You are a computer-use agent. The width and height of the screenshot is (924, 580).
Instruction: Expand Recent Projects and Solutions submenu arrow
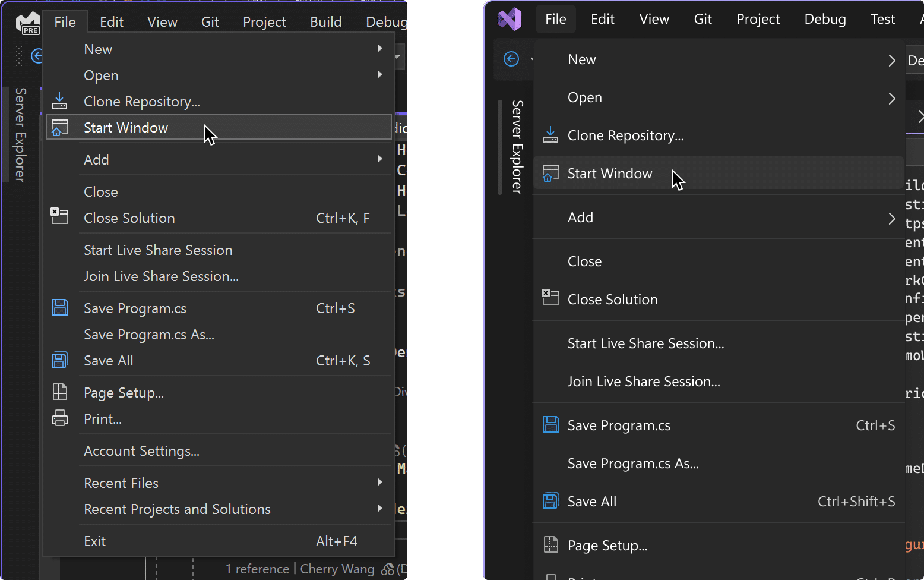[x=379, y=508]
